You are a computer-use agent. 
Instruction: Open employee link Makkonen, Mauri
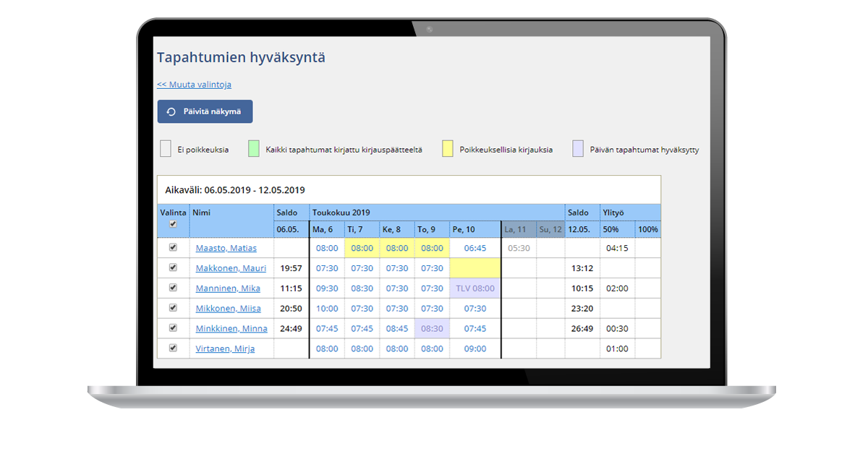tap(231, 268)
